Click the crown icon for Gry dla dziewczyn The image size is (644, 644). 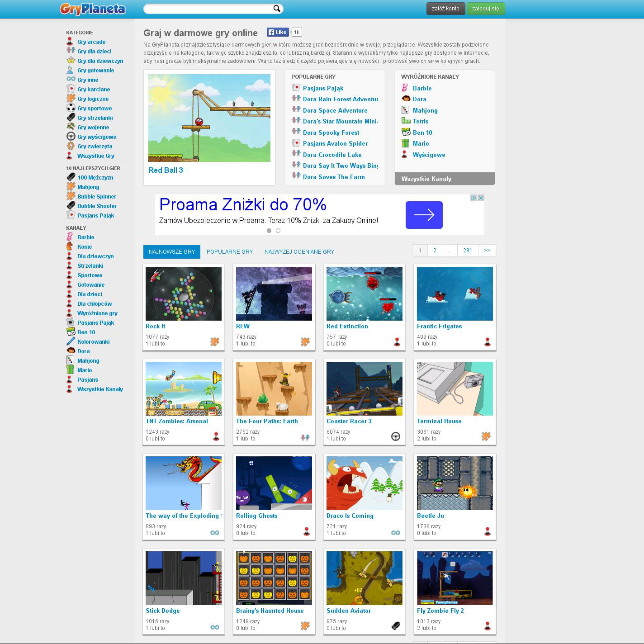point(71,61)
